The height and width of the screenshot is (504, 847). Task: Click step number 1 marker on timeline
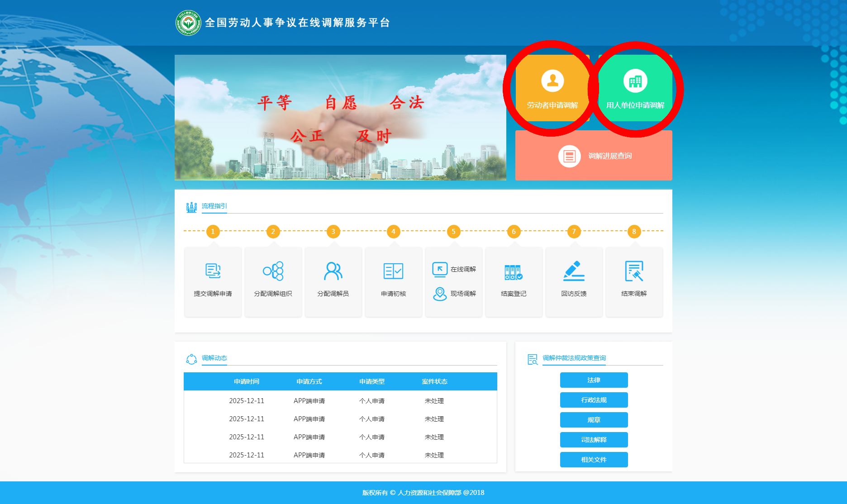pyautogui.click(x=213, y=231)
